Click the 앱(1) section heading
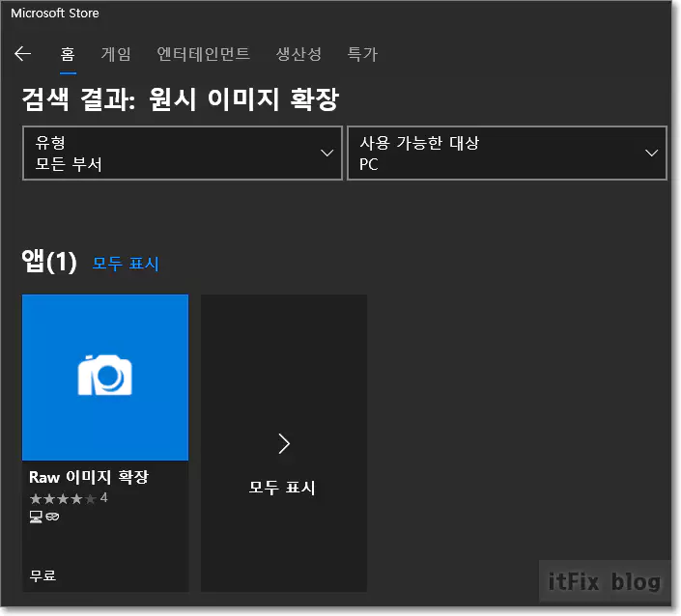This screenshot has height=616, width=681. (x=49, y=262)
